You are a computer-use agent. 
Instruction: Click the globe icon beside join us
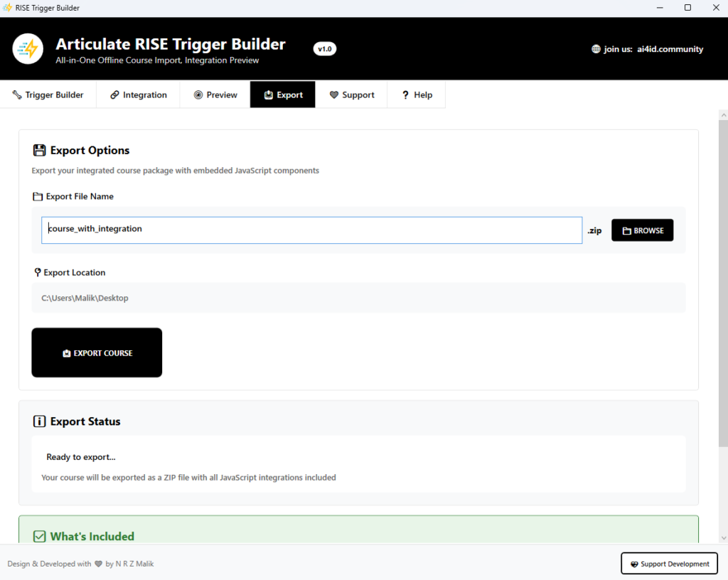point(596,50)
